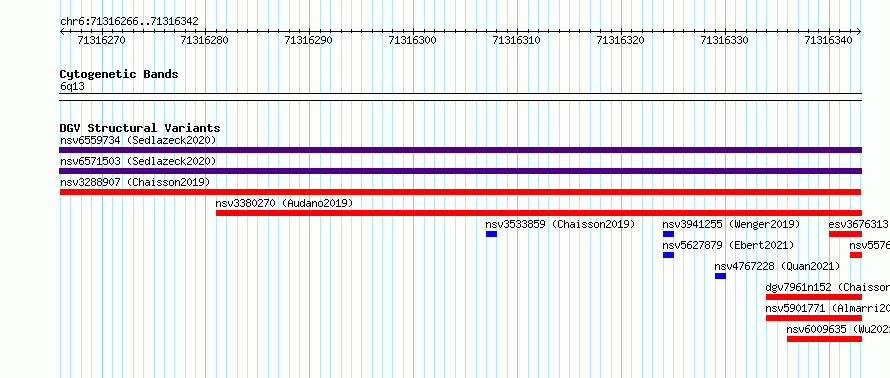
Task: Select the red bar under nsv5901771
Action: click(814, 318)
